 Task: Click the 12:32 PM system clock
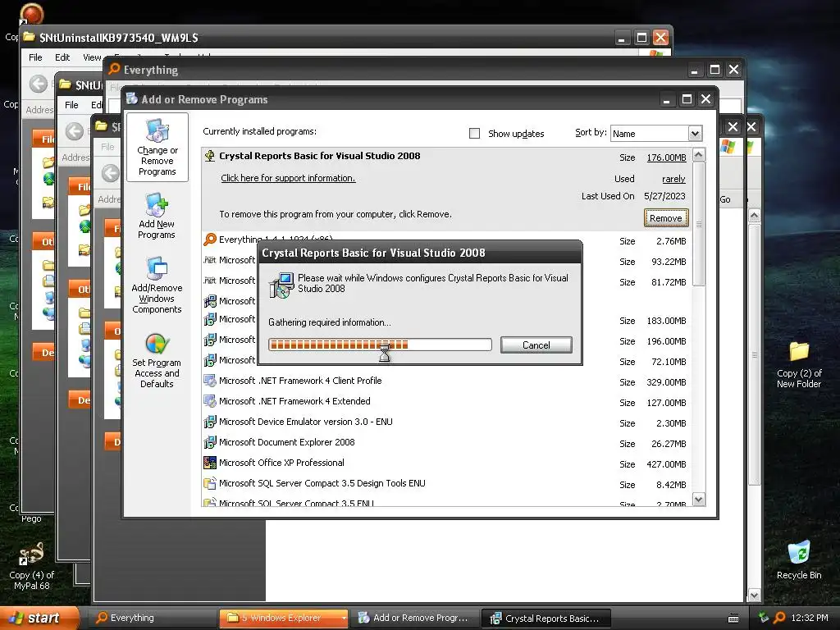(x=810, y=618)
